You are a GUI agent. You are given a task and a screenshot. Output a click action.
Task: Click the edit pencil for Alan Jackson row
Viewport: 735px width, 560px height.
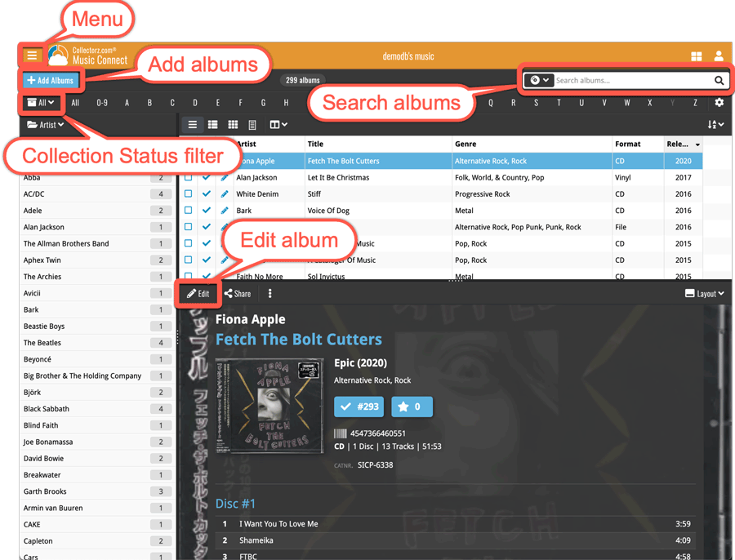[225, 178]
